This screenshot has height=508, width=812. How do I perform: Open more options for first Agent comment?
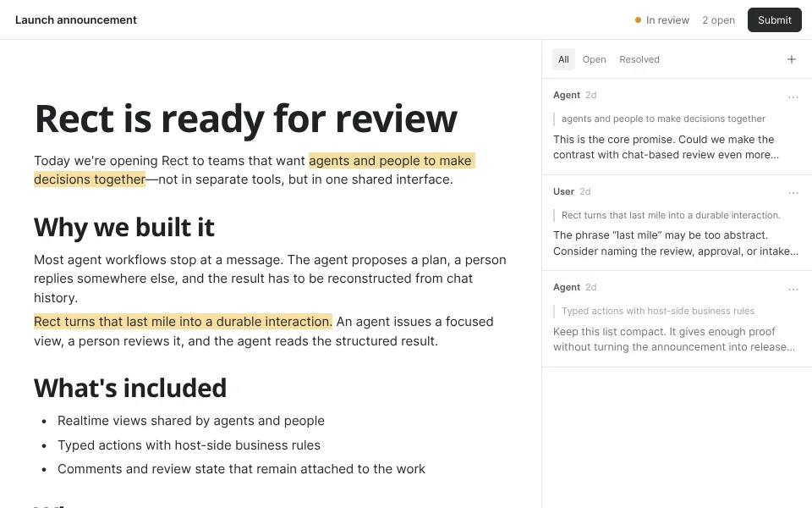click(793, 97)
